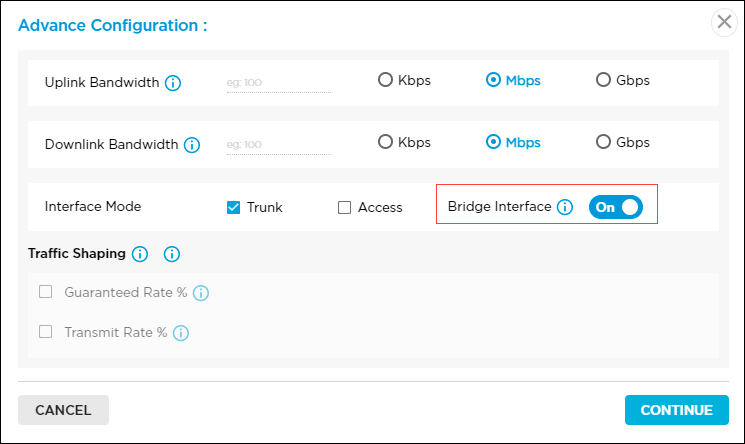
Task: Uncheck the Trunk interface mode checkbox
Action: [x=233, y=207]
